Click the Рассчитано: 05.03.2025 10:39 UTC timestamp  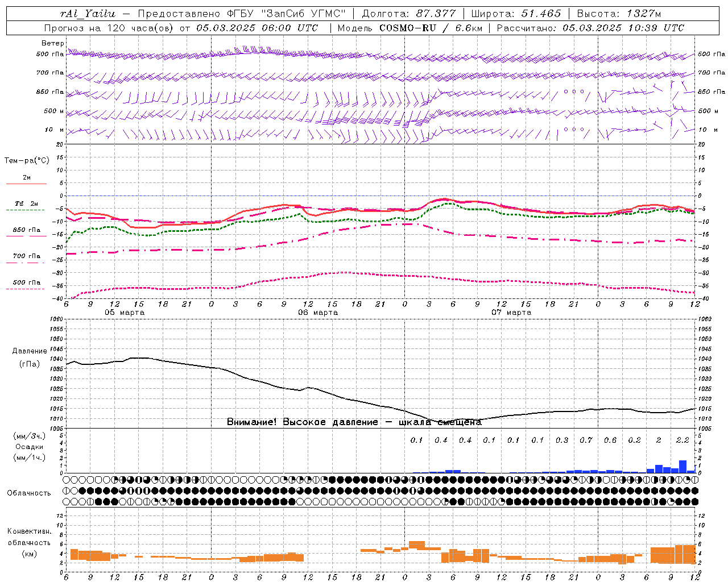(590, 28)
